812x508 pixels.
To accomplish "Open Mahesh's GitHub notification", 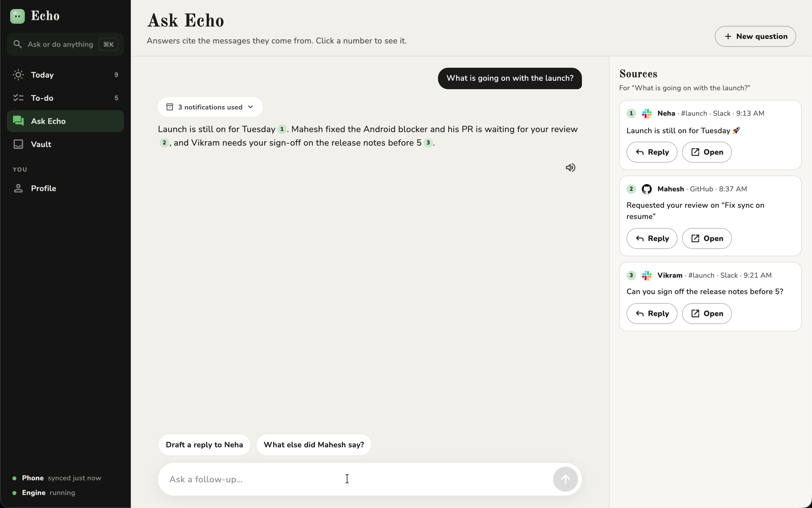I will click(x=707, y=238).
